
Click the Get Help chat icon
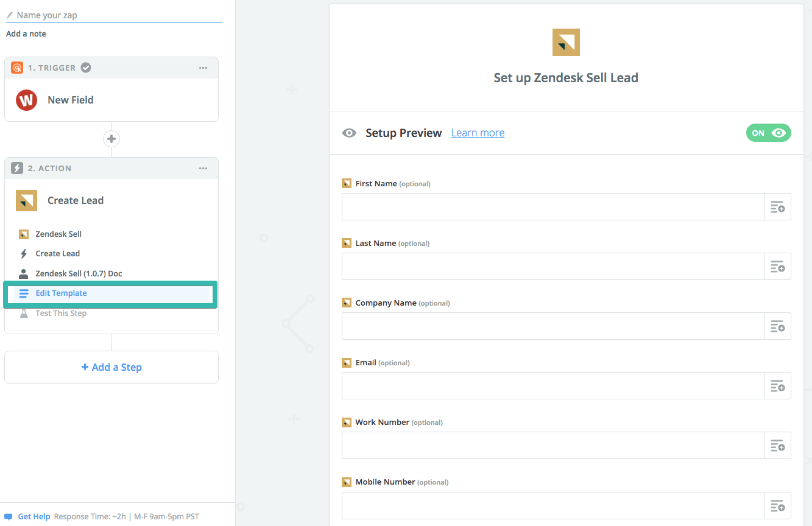9,517
